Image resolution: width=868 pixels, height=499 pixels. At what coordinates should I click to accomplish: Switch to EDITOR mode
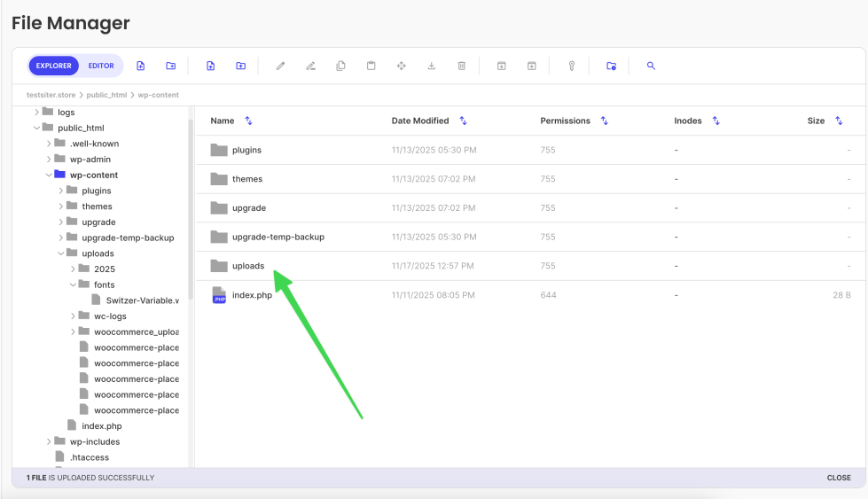101,66
